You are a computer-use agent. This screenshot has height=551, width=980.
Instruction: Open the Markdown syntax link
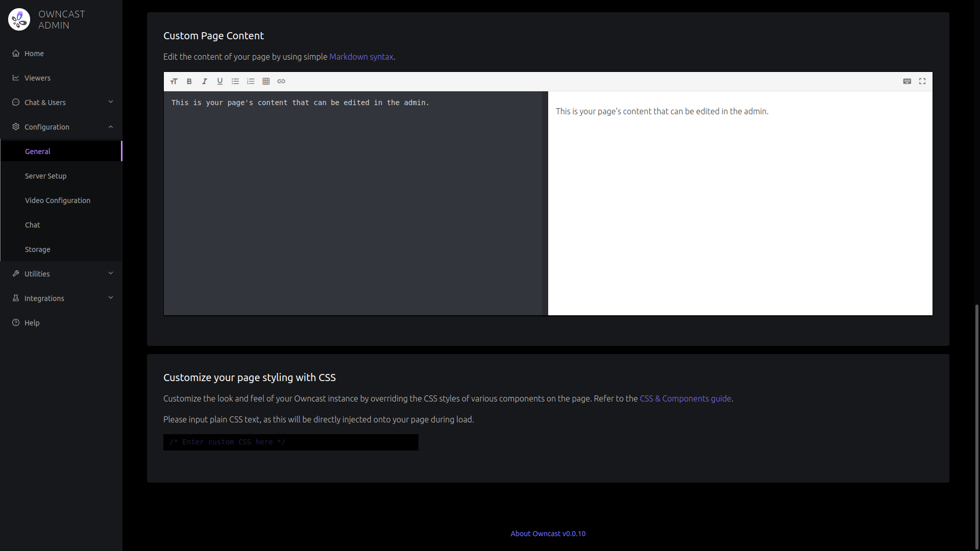pyautogui.click(x=361, y=57)
